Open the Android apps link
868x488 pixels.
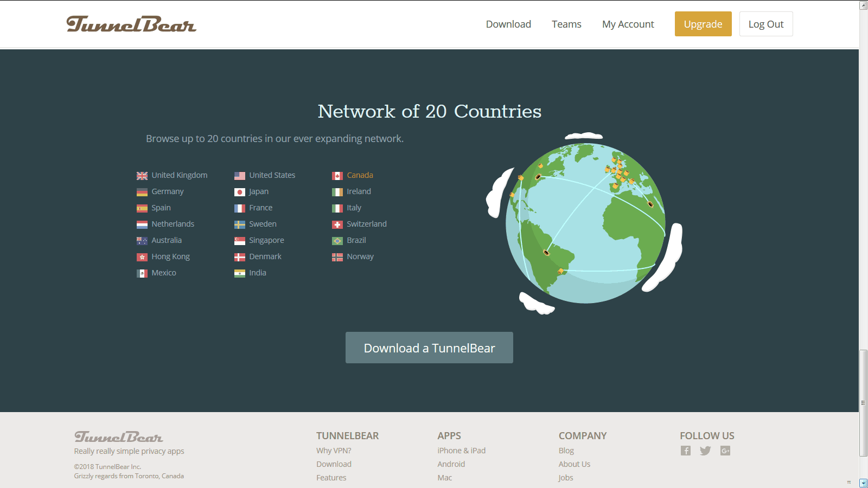451,464
